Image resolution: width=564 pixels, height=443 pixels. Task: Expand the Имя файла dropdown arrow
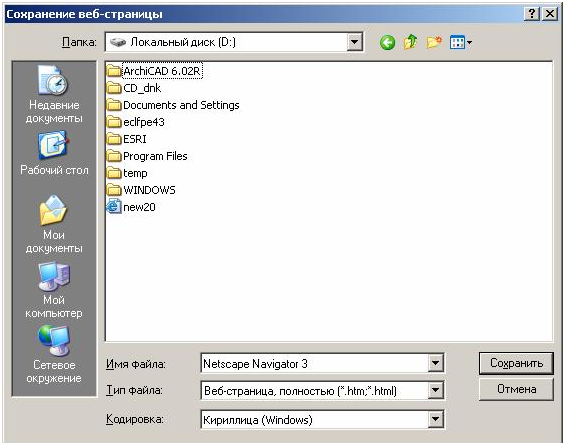point(435,364)
